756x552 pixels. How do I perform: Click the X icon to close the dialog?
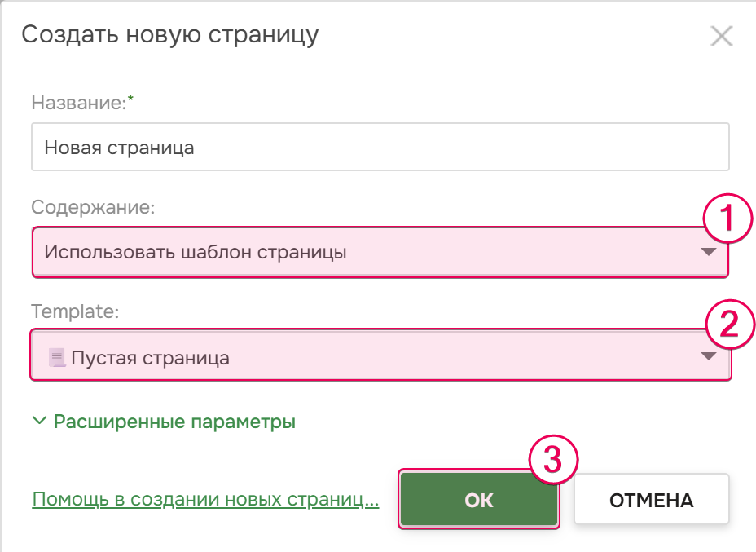[722, 35]
